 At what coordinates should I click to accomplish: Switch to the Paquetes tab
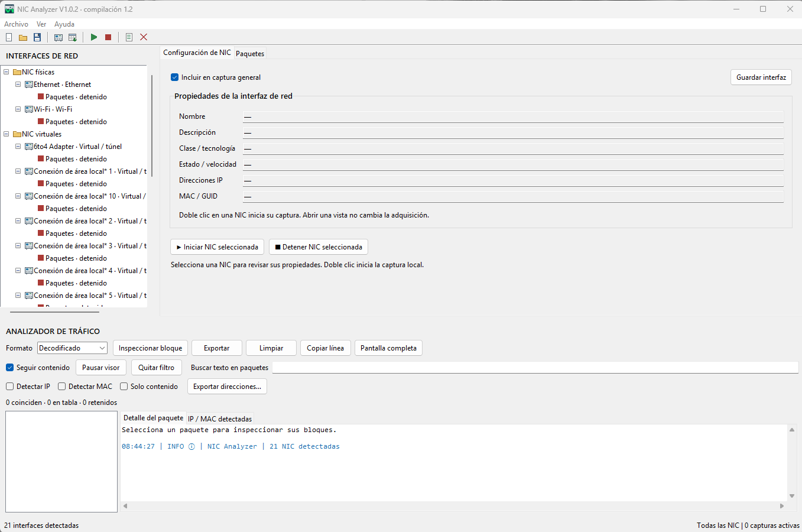click(x=250, y=54)
